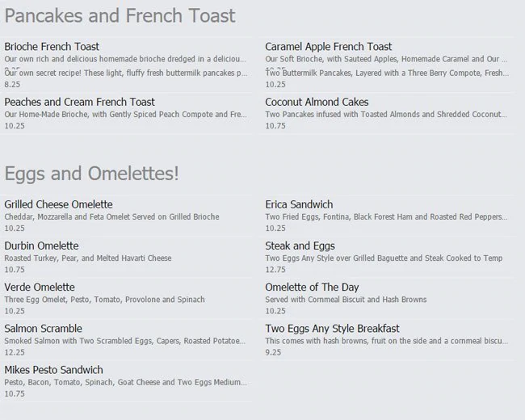Select the Erica Sandwich item
525x420 pixels.
(299, 204)
